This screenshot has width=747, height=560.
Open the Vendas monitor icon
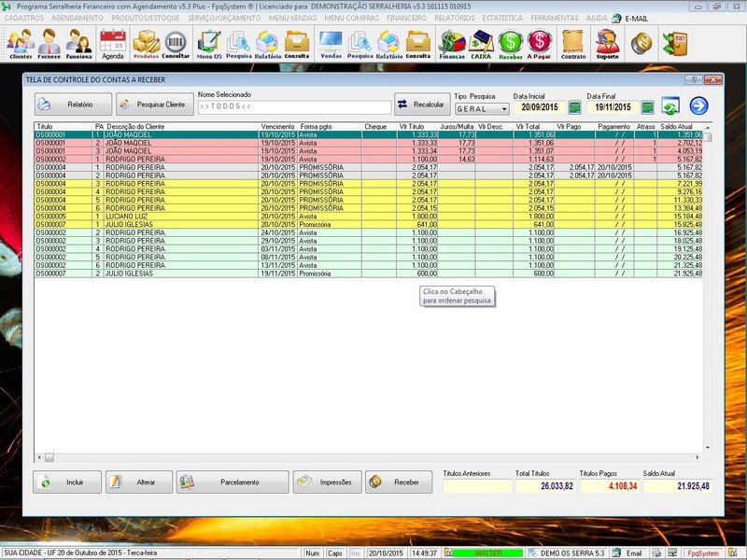[331, 44]
